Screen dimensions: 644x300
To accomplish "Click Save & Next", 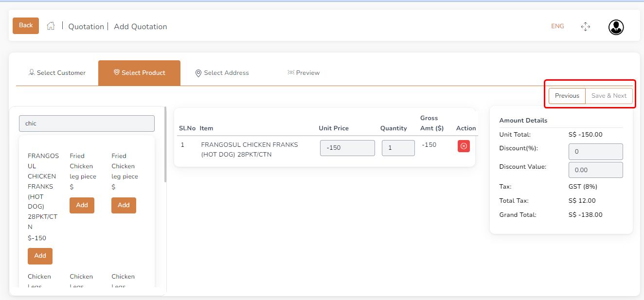I will (608, 96).
